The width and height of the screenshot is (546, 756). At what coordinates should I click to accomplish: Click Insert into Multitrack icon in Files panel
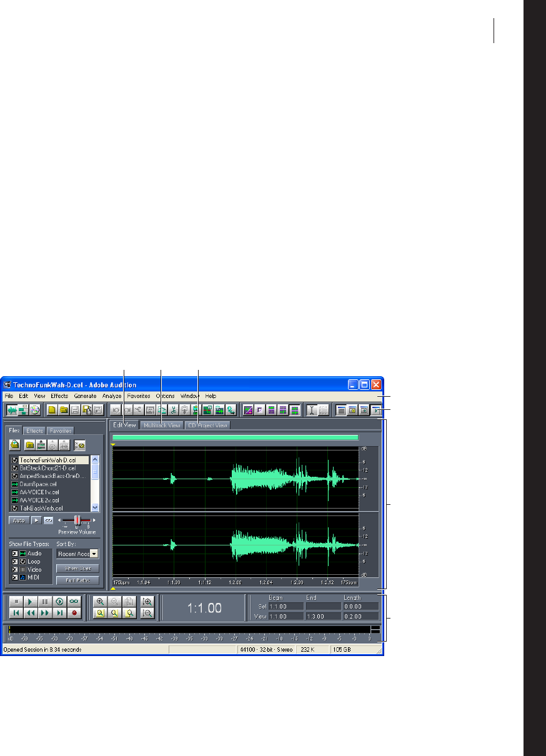tap(41, 445)
